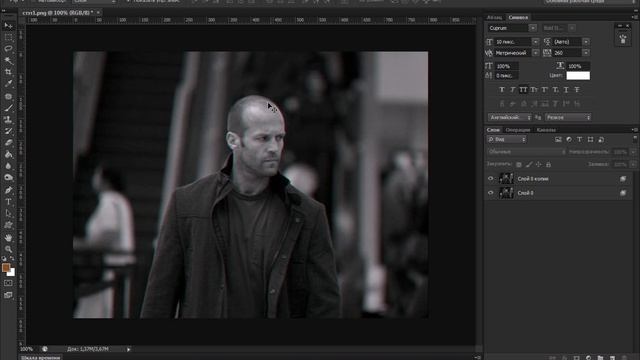Hide the 'Слой 0 копия' layer
This screenshot has height=360, width=640.
pyautogui.click(x=491, y=178)
